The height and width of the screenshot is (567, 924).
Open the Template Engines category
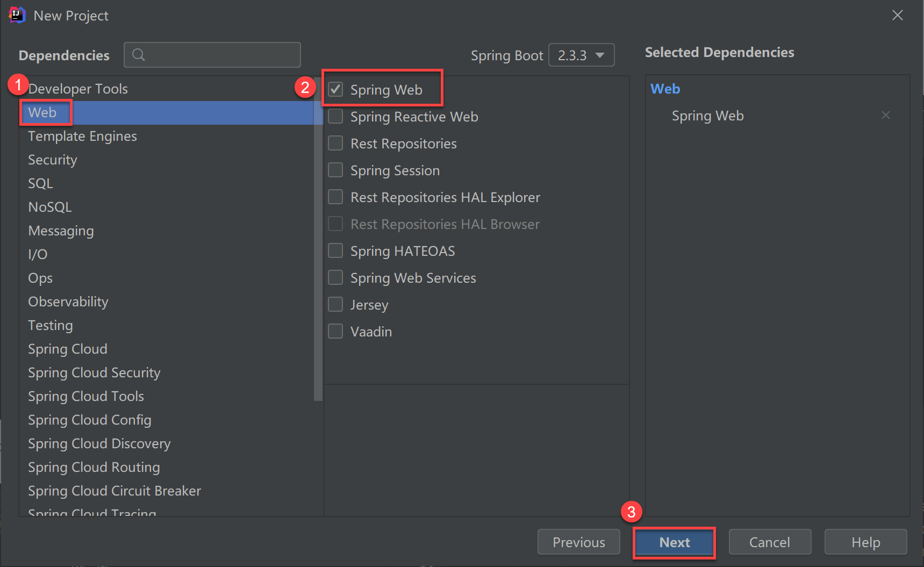coord(82,136)
